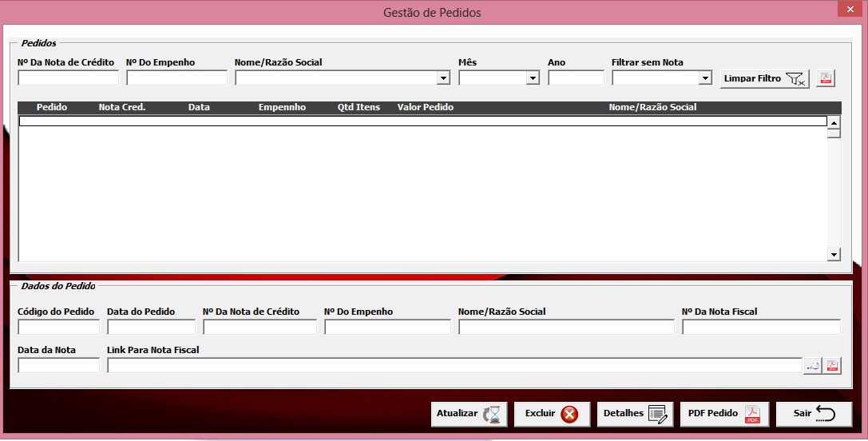Open Detalhes of the order
The height and width of the screenshot is (441, 868).
click(635, 415)
